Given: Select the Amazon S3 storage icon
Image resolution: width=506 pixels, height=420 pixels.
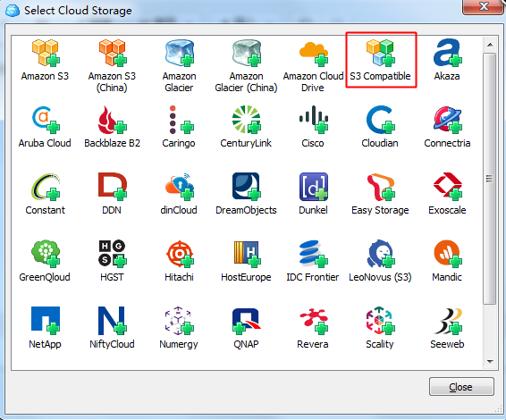Looking at the screenshot, I should [x=46, y=53].
